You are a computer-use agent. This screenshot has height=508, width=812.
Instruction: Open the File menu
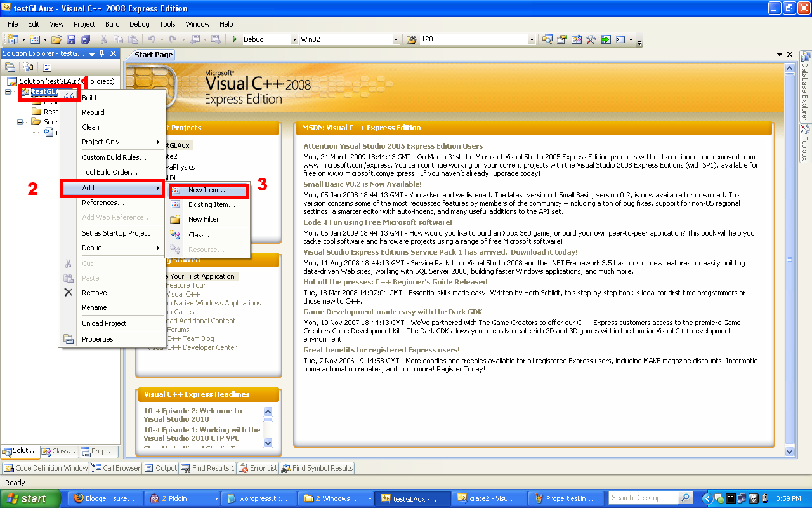(x=13, y=24)
